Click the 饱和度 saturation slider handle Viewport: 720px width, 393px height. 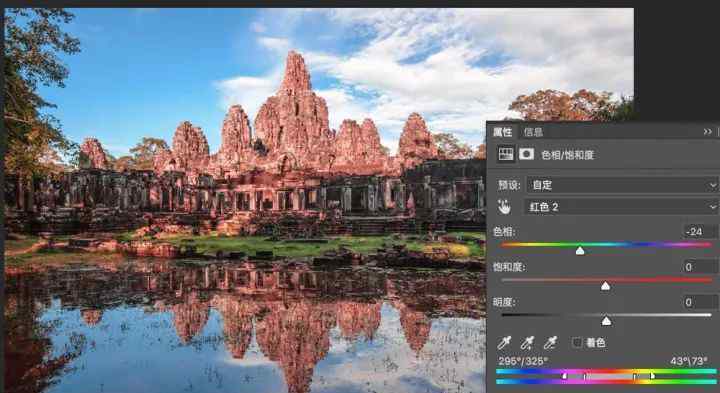coord(606,286)
